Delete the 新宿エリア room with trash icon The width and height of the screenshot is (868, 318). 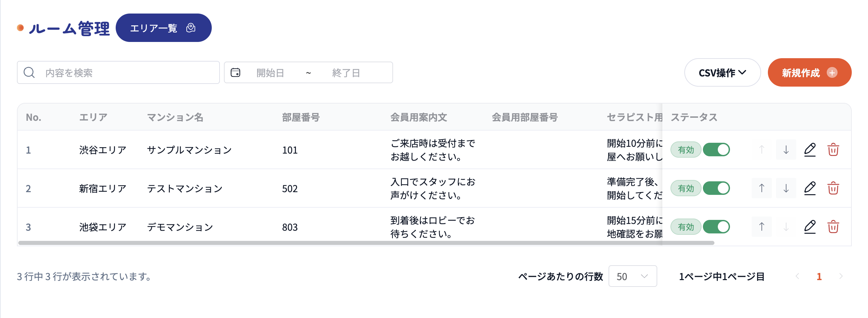pyautogui.click(x=833, y=188)
